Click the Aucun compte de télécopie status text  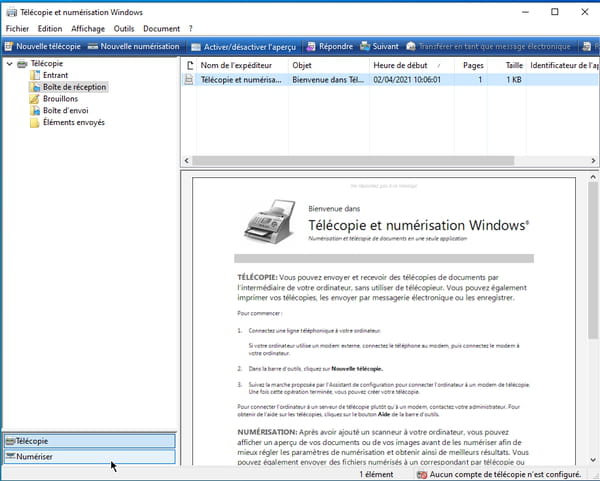(x=505, y=474)
